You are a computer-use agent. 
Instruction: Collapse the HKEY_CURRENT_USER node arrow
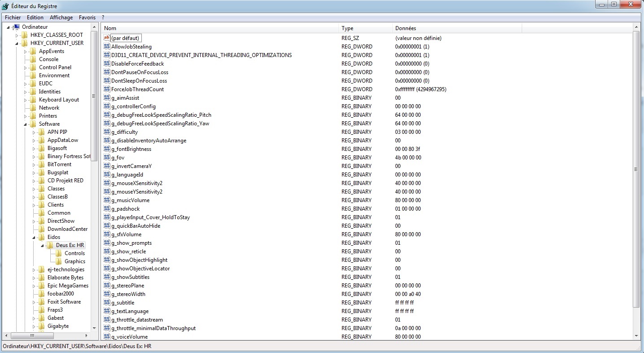point(17,44)
